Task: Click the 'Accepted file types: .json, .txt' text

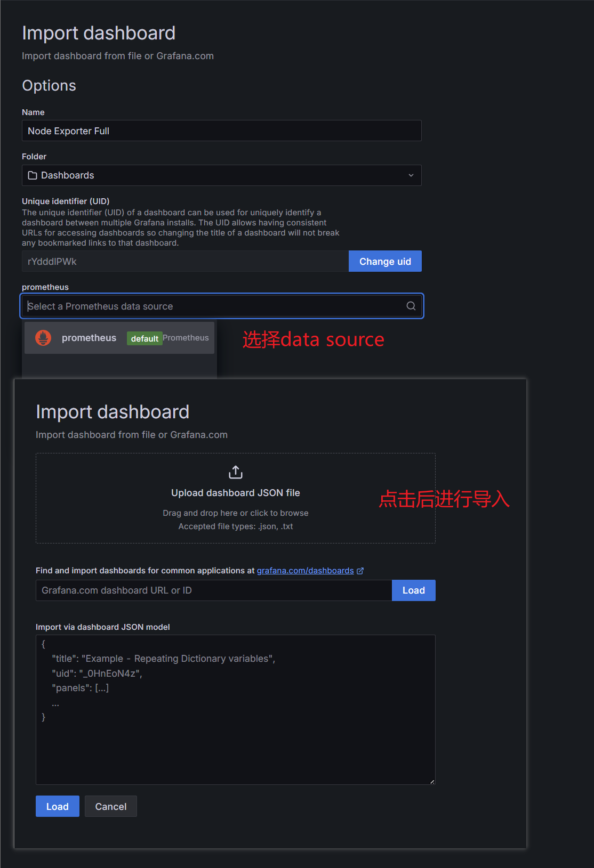Action: pos(236,526)
